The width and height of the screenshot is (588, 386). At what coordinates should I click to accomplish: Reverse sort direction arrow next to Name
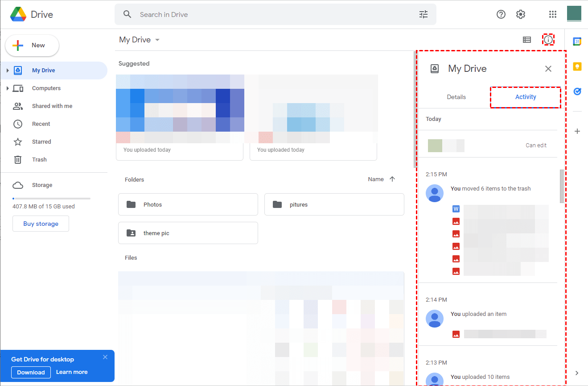[x=392, y=179]
